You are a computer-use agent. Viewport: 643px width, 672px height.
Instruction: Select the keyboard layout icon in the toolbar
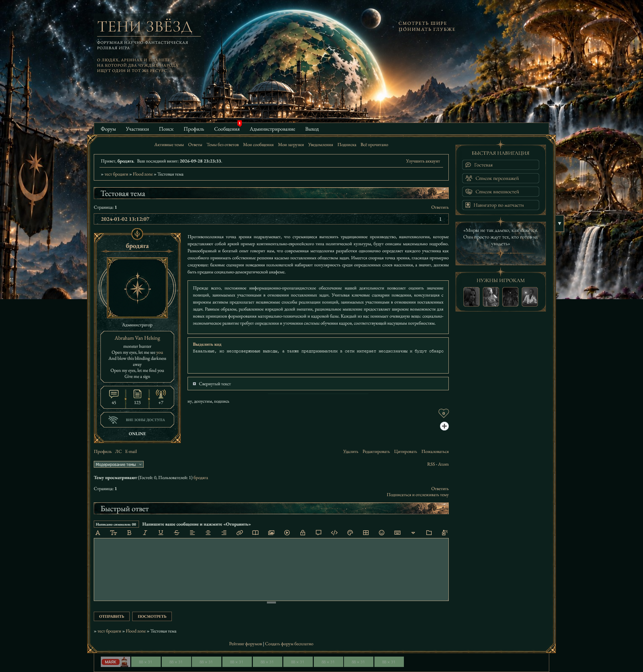397,532
